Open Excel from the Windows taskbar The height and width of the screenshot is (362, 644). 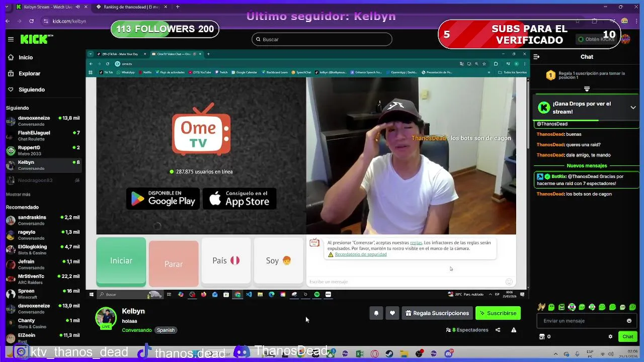point(360,354)
